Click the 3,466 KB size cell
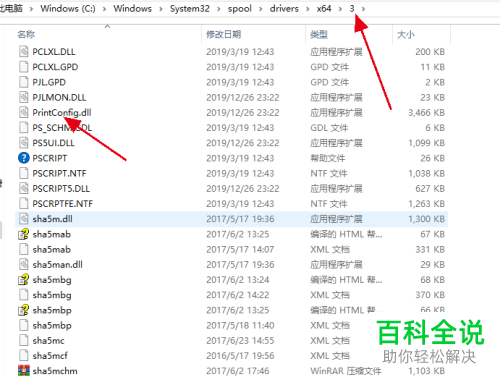Image resolution: width=500 pixels, height=377 pixels. click(426, 113)
